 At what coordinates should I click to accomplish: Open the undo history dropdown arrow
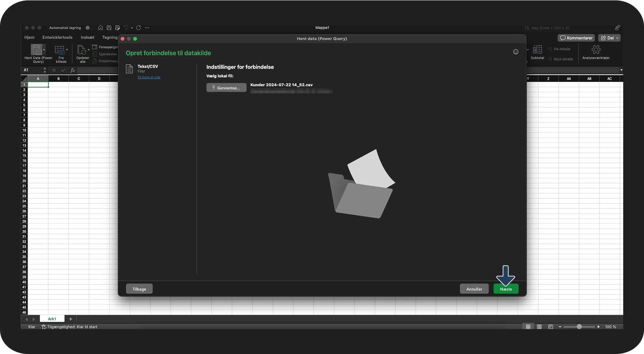point(132,28)
